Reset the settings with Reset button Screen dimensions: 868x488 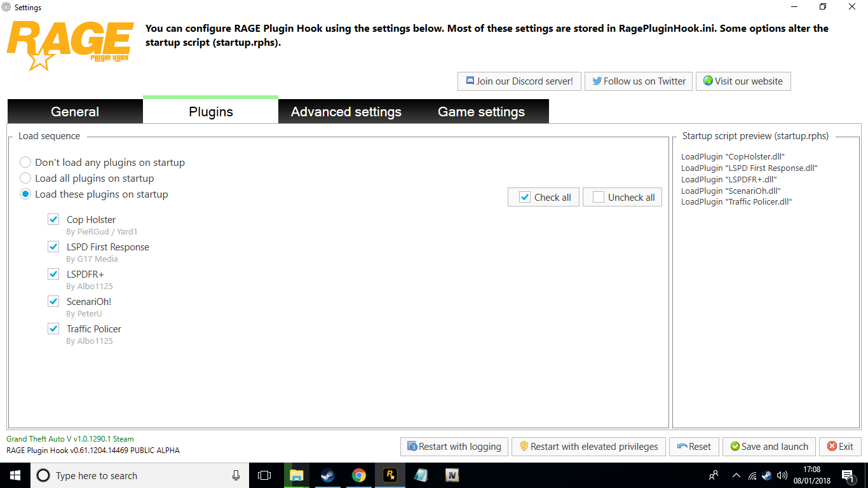pos(695,447)
